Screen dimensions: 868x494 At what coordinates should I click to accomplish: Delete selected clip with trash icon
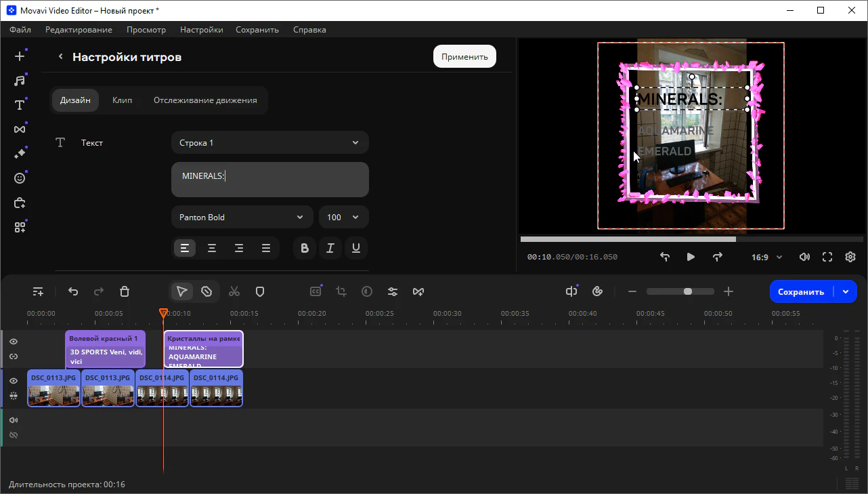[x=125, y=291]
